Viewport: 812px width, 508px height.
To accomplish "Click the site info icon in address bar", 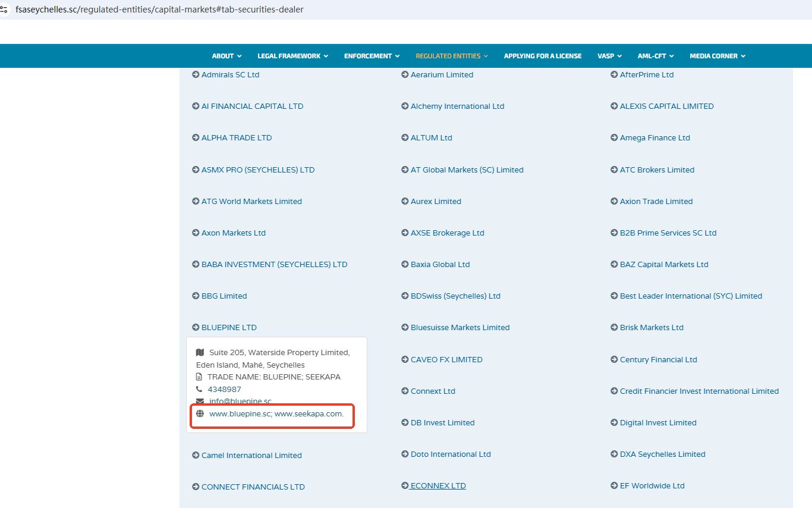I will point(4,10).
